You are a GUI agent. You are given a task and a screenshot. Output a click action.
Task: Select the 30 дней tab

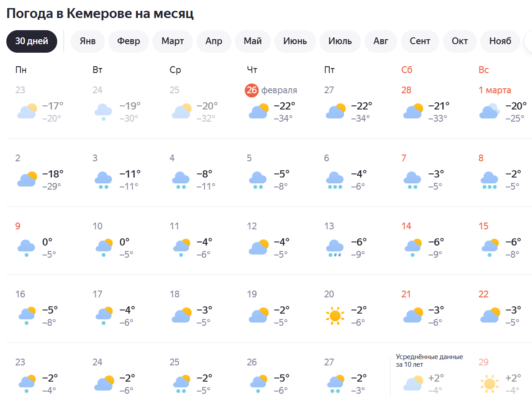pyautogui.click(x=32, y=41)
